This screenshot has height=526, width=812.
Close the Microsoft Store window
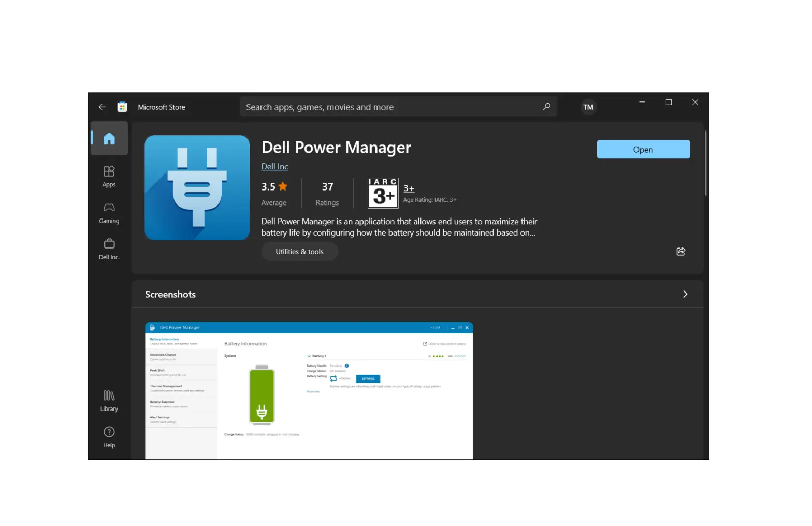pyautogui.click(x=695, y=103)
